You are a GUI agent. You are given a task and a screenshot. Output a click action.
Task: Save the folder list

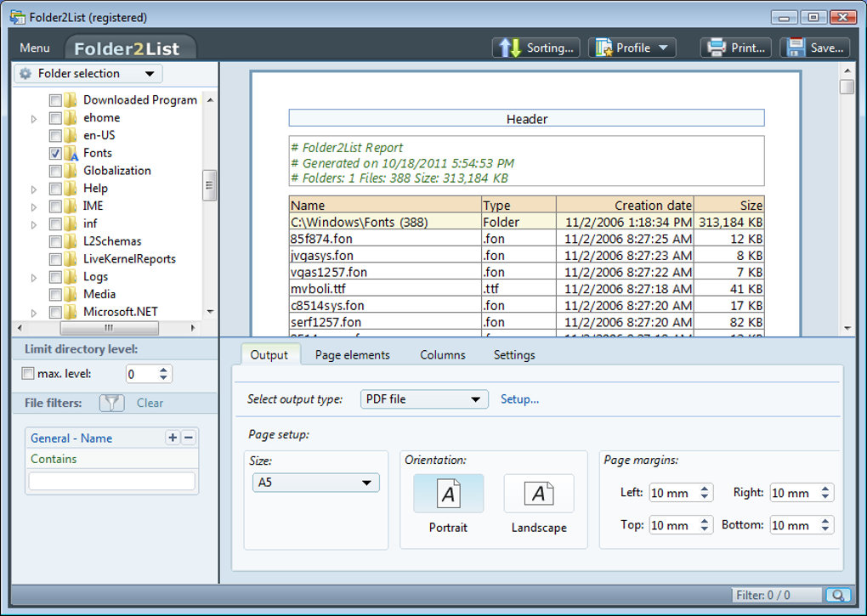tap(814, 48)
